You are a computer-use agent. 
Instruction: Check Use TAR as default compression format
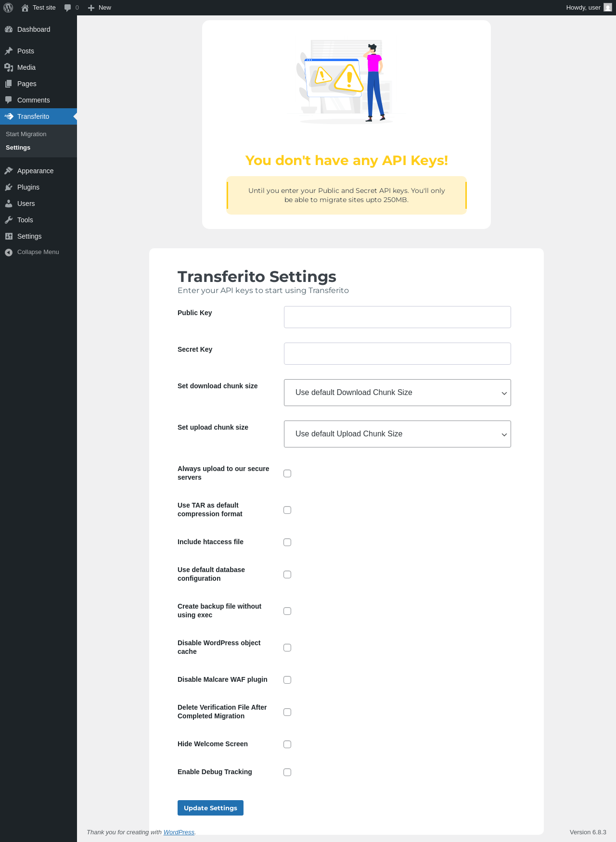point(287,510)
